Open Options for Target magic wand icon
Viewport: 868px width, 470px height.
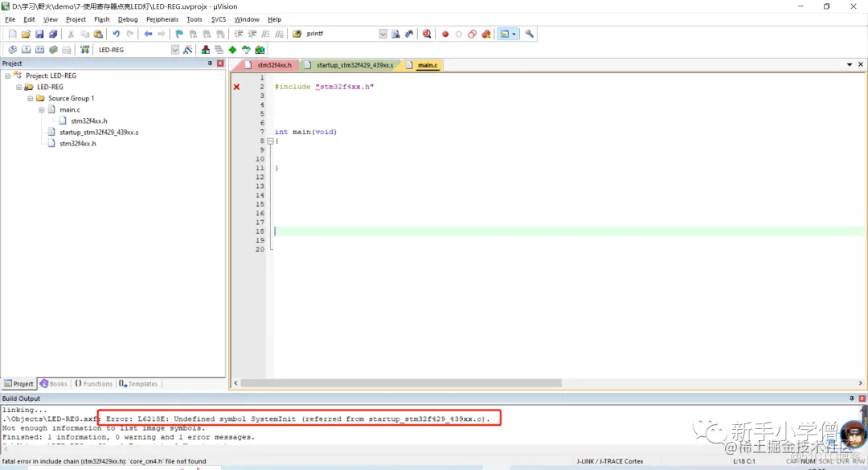click(188, 50)
